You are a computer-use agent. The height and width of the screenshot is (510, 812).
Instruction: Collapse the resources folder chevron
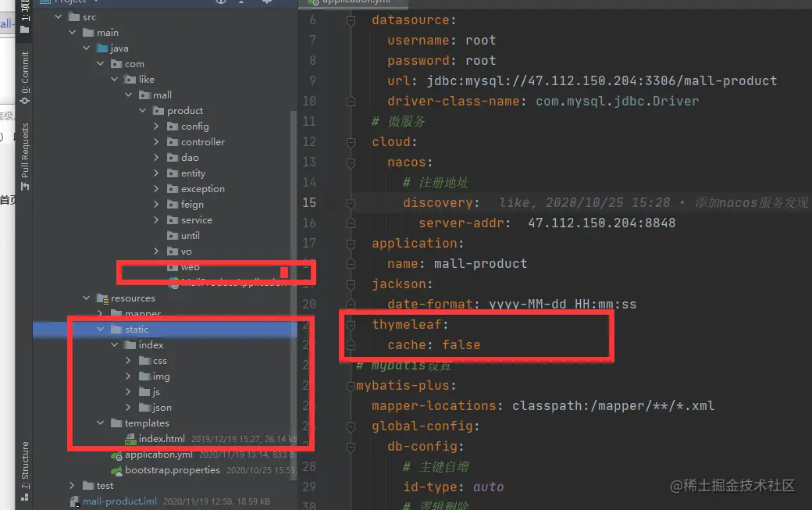[x=86, y=298]
